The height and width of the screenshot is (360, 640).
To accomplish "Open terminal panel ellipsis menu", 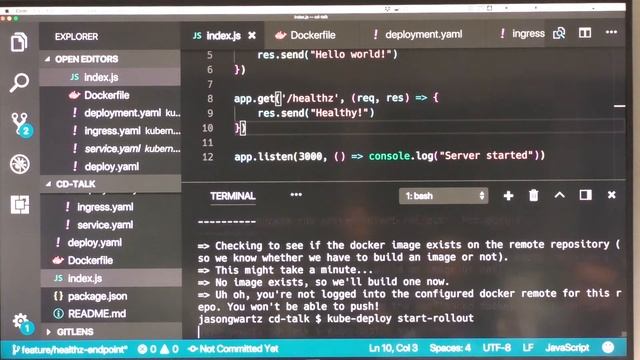I will 296,195.
